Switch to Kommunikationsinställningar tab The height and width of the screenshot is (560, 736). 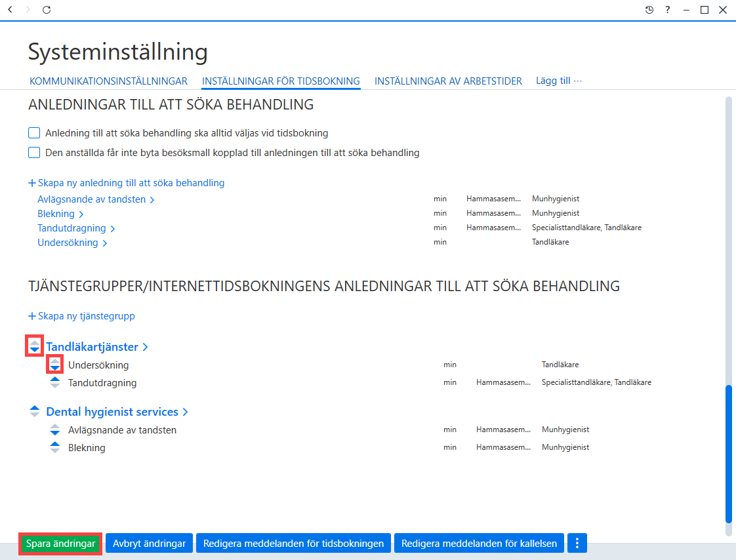pos(108,81)
